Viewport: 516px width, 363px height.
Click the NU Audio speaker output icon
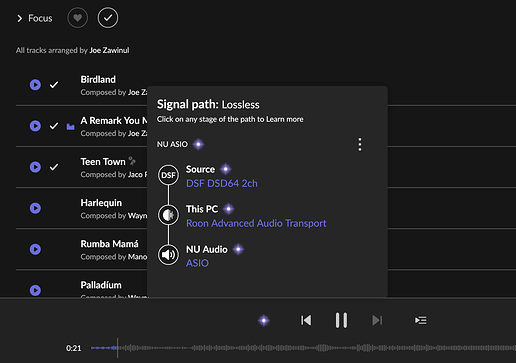[x=168, y=255]
